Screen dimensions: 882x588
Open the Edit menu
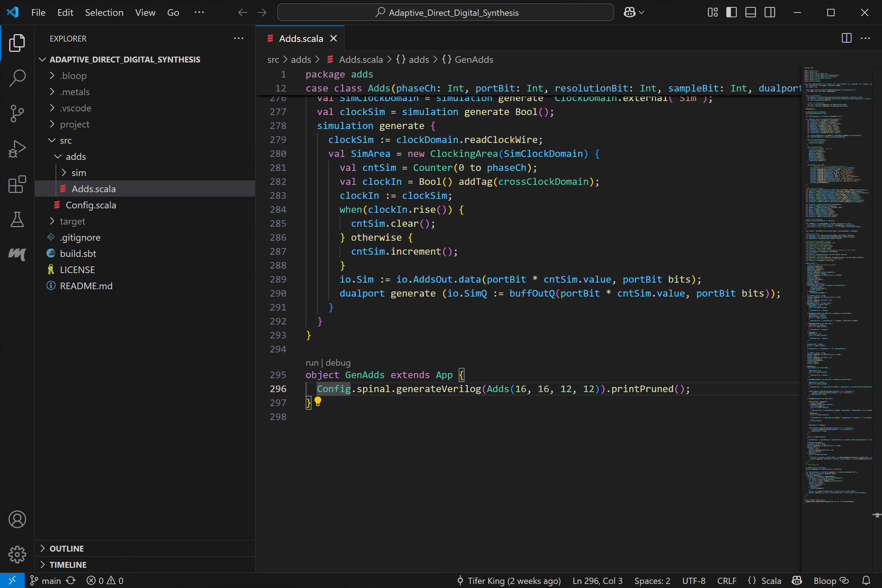65,12
